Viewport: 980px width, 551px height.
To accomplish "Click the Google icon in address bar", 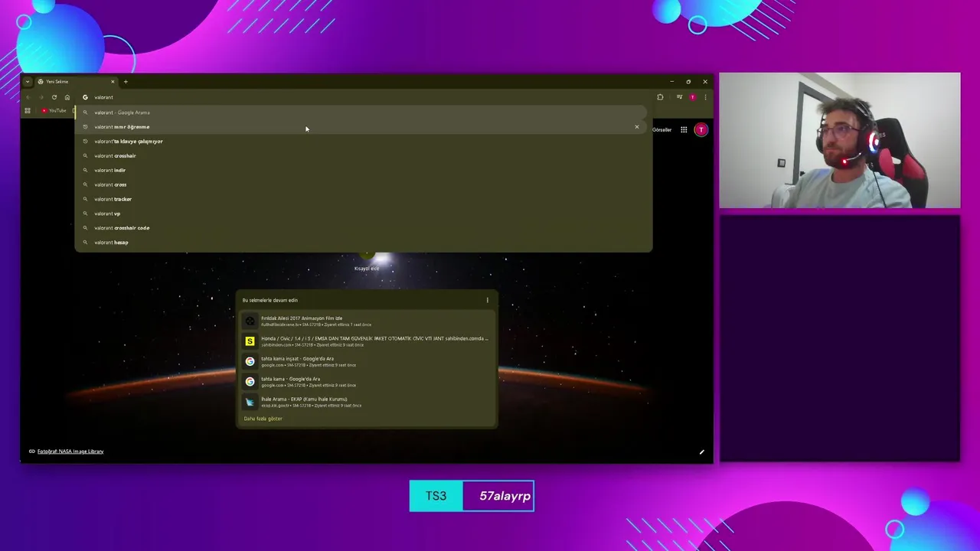I will click(x=85, y=97).
